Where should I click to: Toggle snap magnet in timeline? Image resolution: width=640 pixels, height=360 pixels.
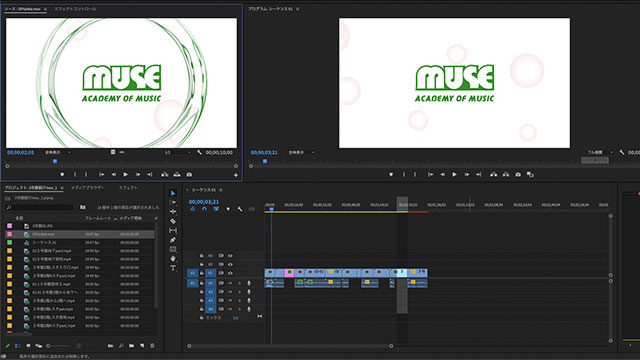click(204, 209)
